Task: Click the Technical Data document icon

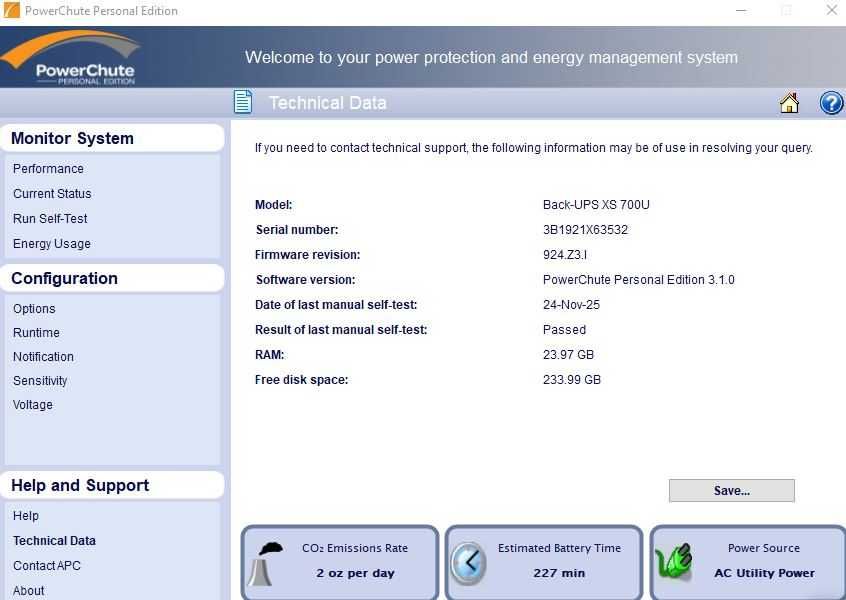Action: (243, 102)
